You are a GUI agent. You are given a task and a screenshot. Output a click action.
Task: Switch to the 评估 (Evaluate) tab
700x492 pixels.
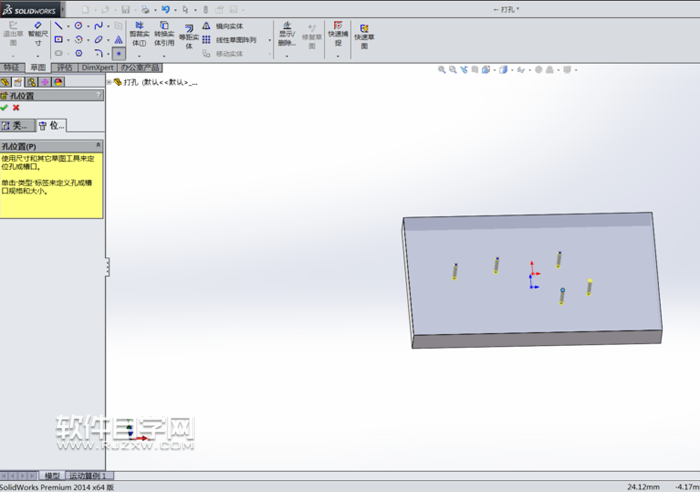click(x=64, y=67)
